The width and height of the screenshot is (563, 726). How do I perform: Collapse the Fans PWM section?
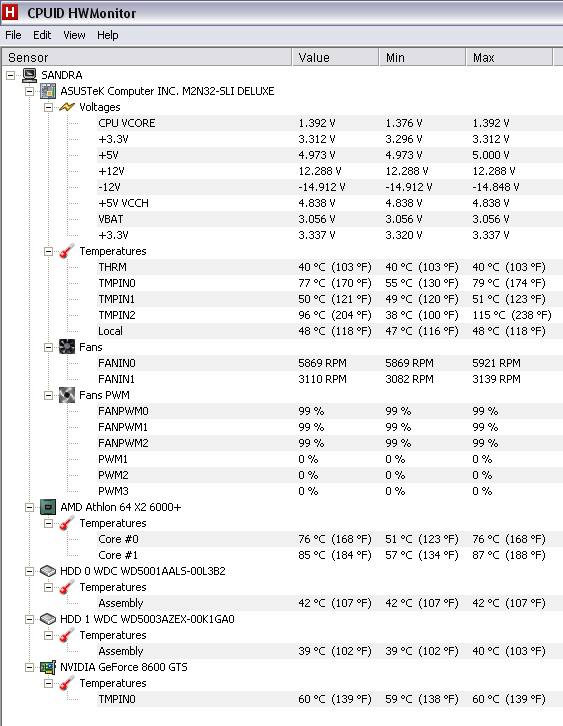[48, 395]
